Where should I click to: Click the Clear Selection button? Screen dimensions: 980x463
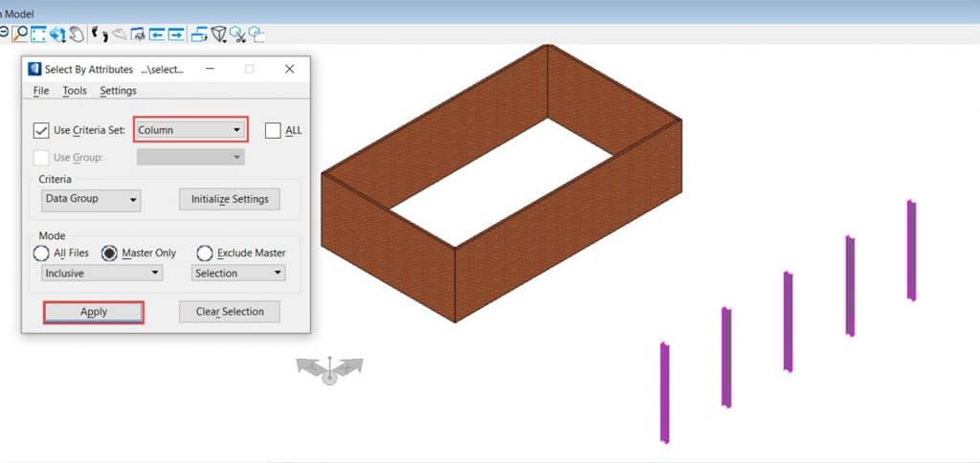(229, 312)
